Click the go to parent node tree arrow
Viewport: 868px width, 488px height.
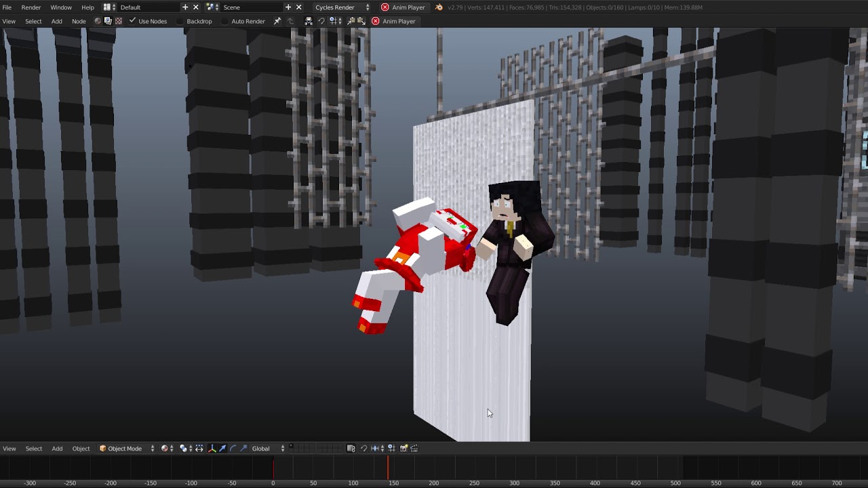(290, 21)
